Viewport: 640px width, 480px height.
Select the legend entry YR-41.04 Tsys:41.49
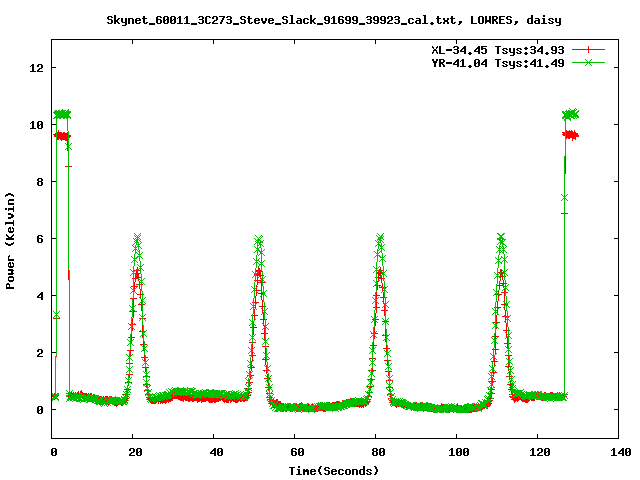tap(498, 63)
